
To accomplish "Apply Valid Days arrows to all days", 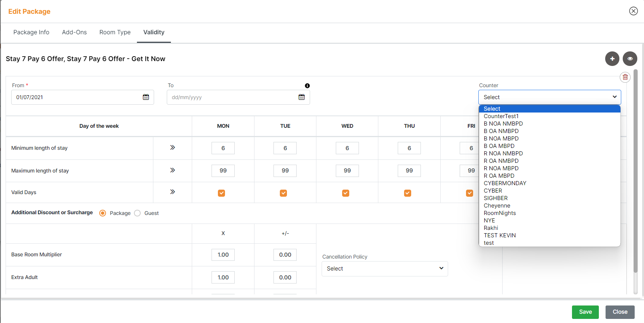I will [x=172, y=192].
